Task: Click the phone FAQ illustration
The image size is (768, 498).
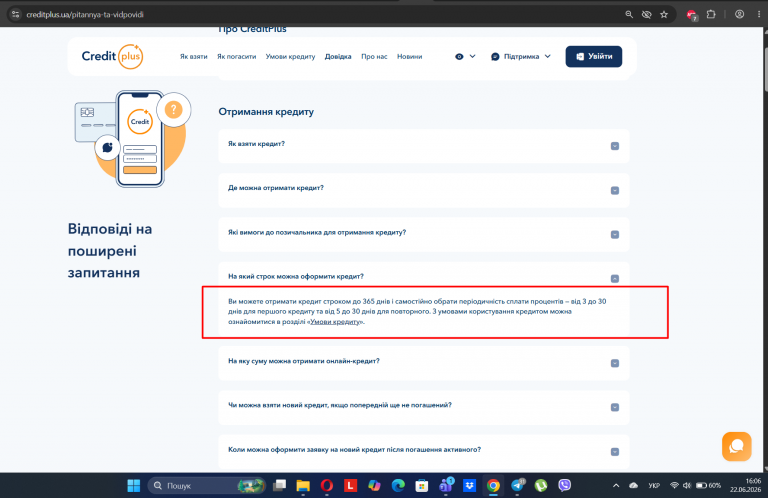Action: tap(132, 139)
